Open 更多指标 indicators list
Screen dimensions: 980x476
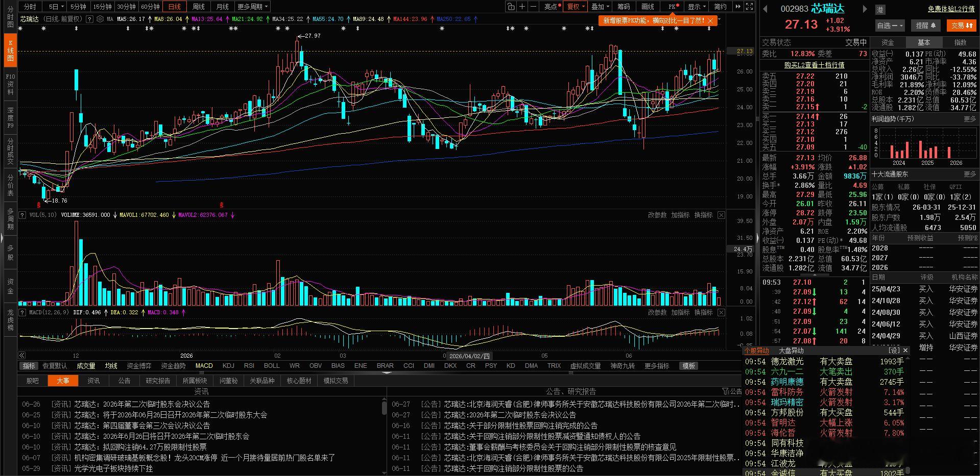[657, 366]
